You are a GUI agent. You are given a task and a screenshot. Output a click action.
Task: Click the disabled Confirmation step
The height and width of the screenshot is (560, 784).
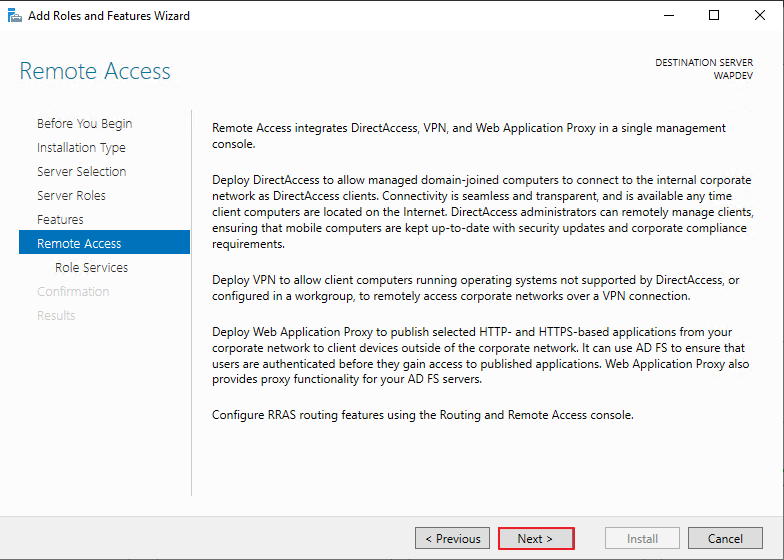coord(73,292)
